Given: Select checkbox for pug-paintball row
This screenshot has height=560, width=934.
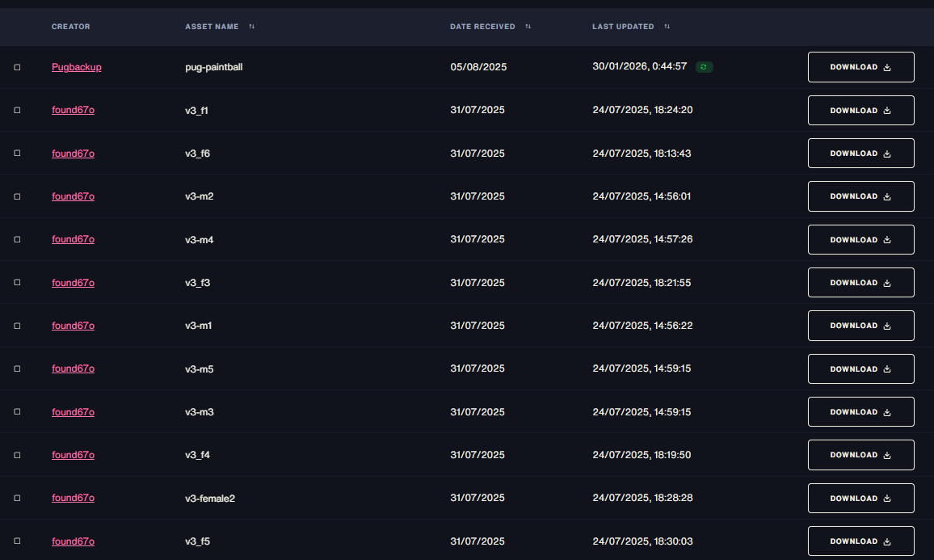Looking at the screenshot, I should tap(17, 67).
